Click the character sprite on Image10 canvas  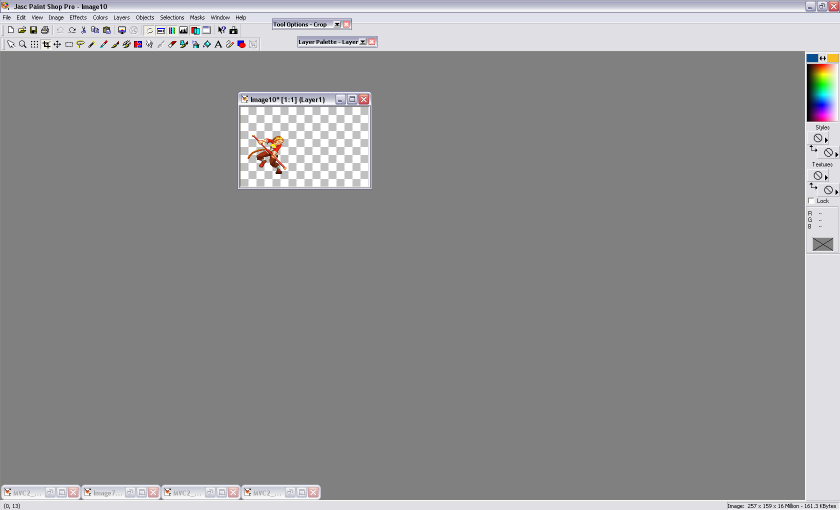click(267, 154)
